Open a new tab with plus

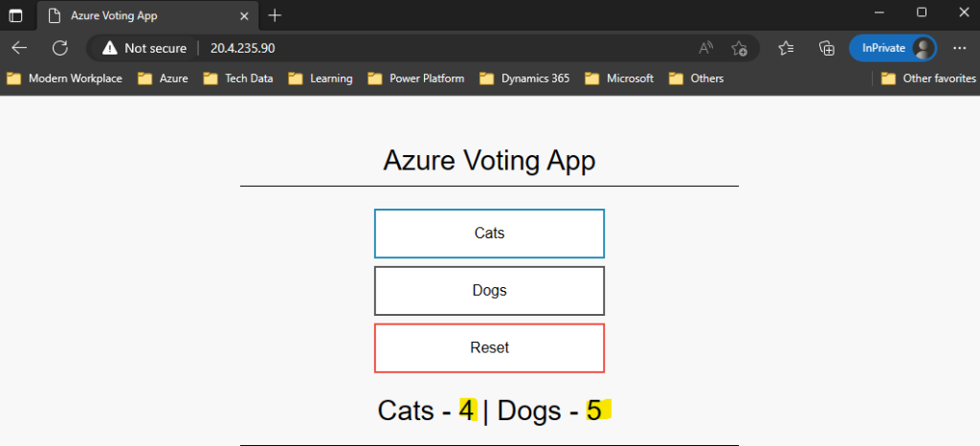click(x=275, y=15)
